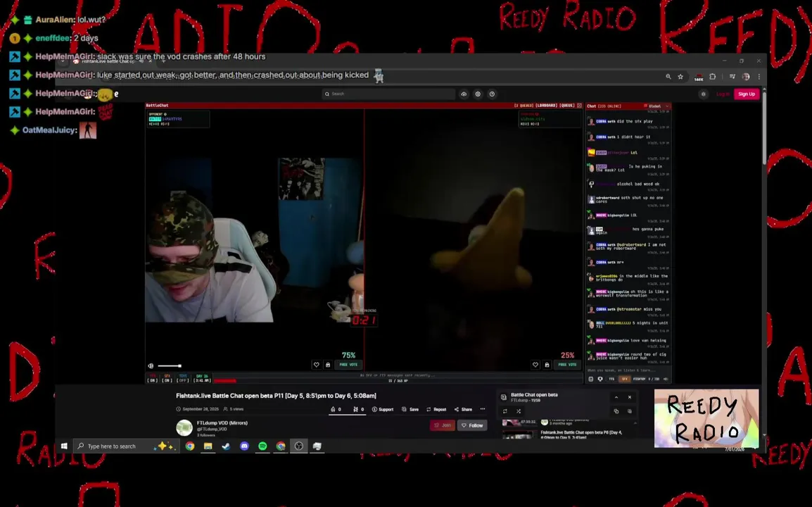Click the lock icon beside the 25% vote

click(547, 365)
